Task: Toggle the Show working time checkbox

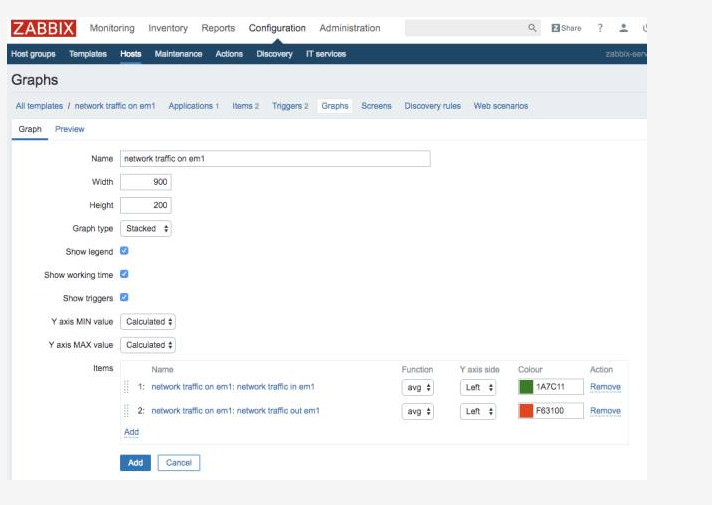Action: [124, 274]
